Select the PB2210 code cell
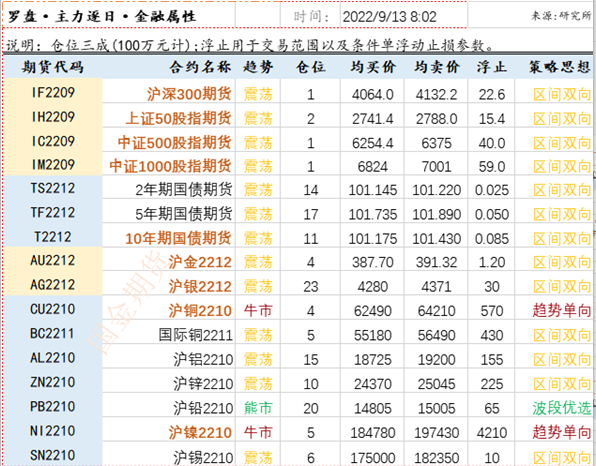 53,406
